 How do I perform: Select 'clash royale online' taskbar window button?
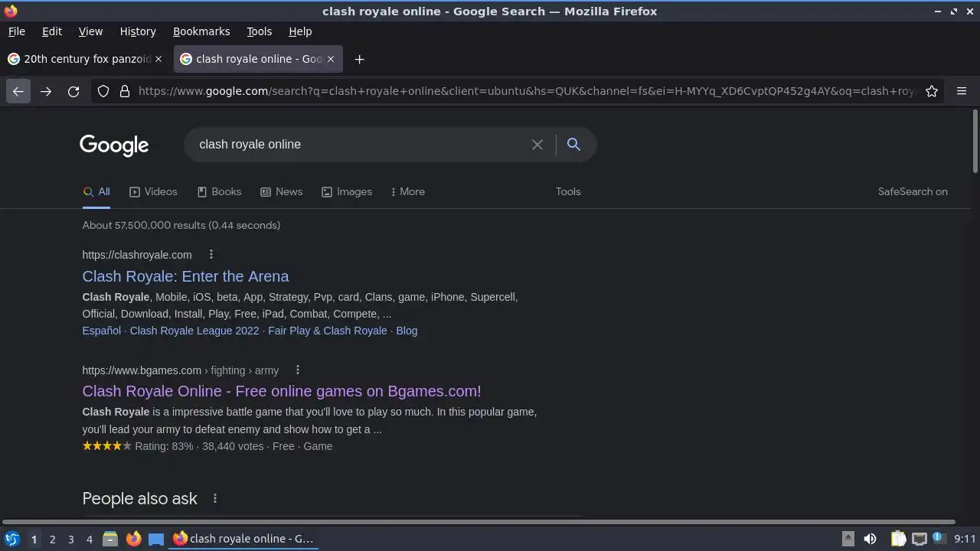click(x=243, y=539)
